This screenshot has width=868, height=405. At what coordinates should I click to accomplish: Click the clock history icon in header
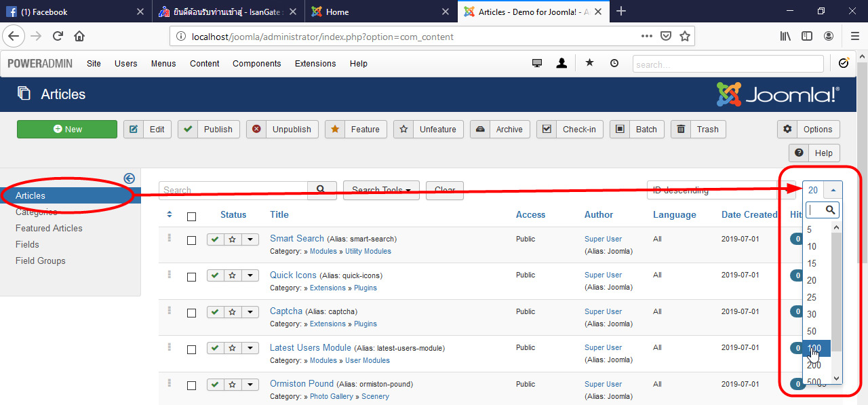click(x=614, y=62)
